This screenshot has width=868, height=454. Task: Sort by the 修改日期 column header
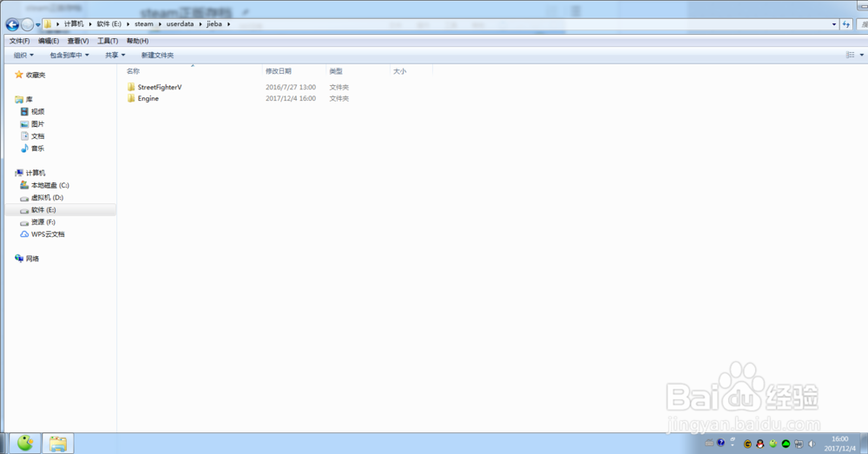pos(279,71)
